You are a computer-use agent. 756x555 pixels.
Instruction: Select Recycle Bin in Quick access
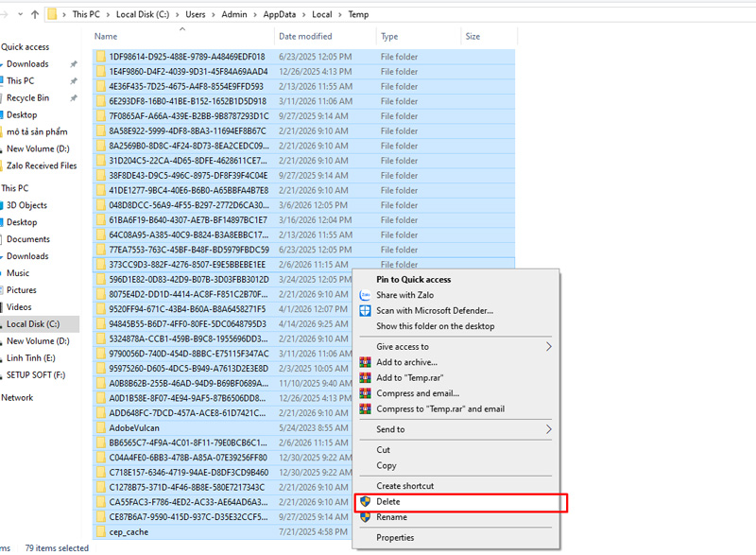tap(27, 98)
